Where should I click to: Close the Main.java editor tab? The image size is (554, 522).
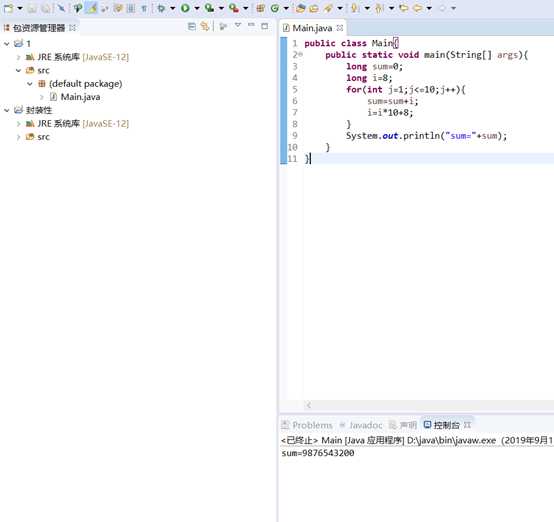coord(340,28)
